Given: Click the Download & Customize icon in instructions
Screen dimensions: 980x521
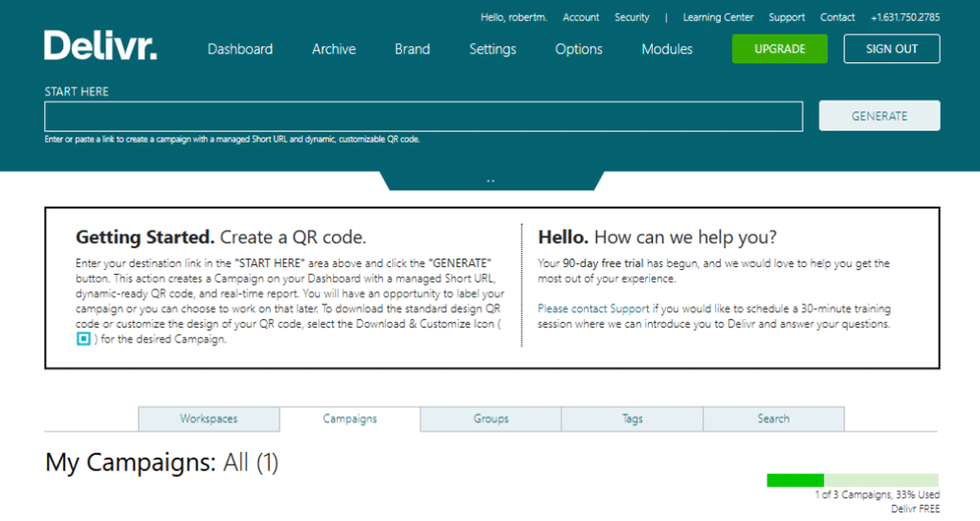Looking at the screenshot, I should pyautogui.click(x=83, y=339).
